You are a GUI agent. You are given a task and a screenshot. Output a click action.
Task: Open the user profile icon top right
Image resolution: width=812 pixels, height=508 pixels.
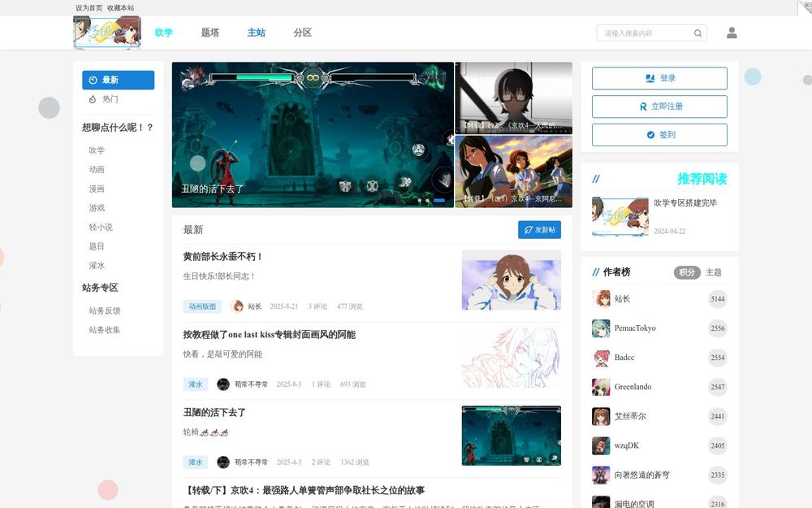click(731, 33)
